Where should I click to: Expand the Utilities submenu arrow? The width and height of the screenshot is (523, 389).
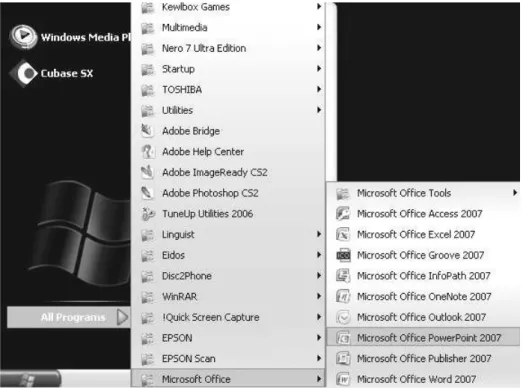[x=319, y=110]
